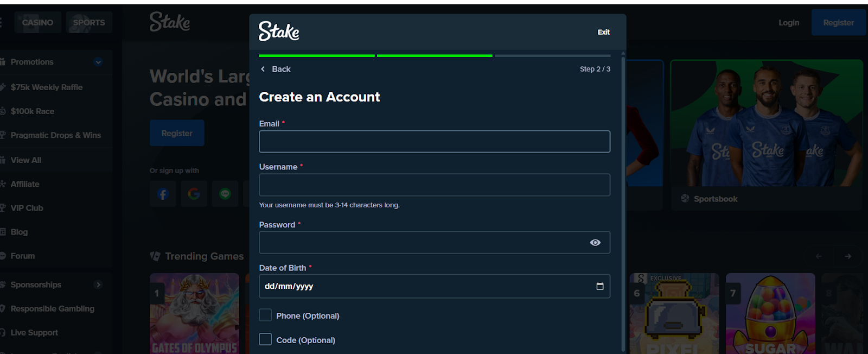Click the 'Create an Account' heading

320,97
